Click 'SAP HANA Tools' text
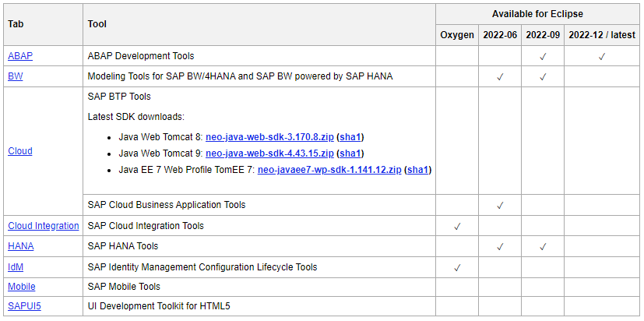Viewport: 644px width, 321px height. [123, 246]
